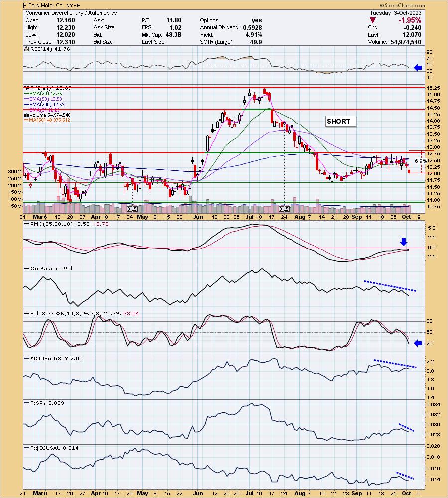This screenshot has width=448, height=498.
Task: Click the Yield value 4.91%
Action: point(254,35)
